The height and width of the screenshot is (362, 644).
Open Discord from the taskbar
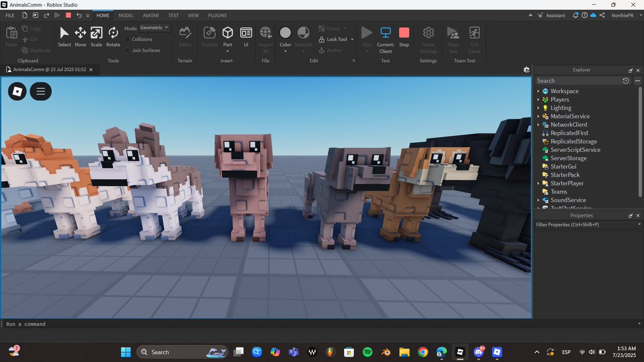click(x=479, y=352)
